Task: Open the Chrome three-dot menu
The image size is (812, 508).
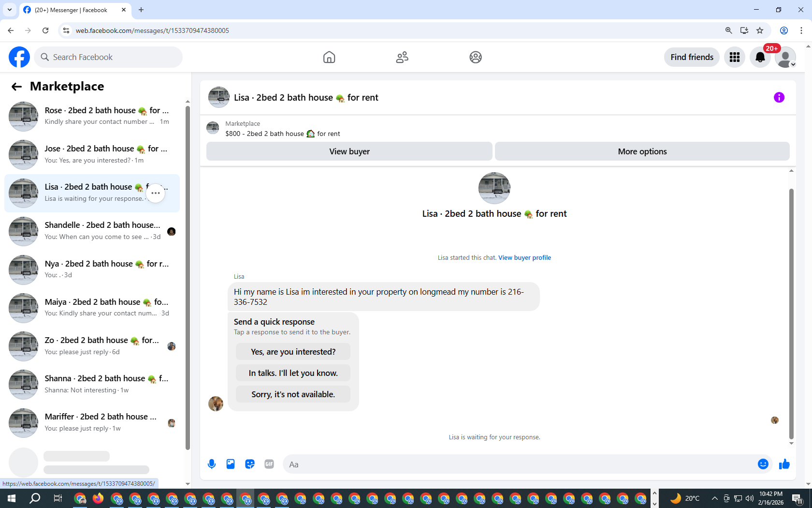Action: coord(801,30)
